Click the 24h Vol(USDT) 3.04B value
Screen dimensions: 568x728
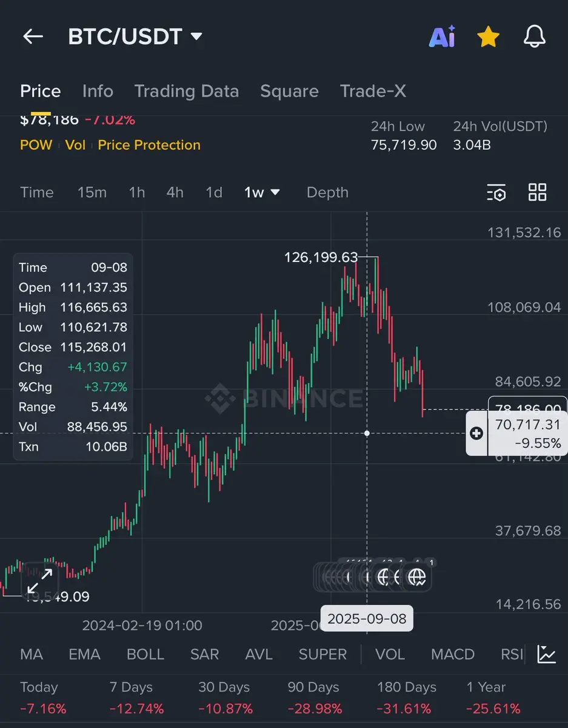(472, 145)
